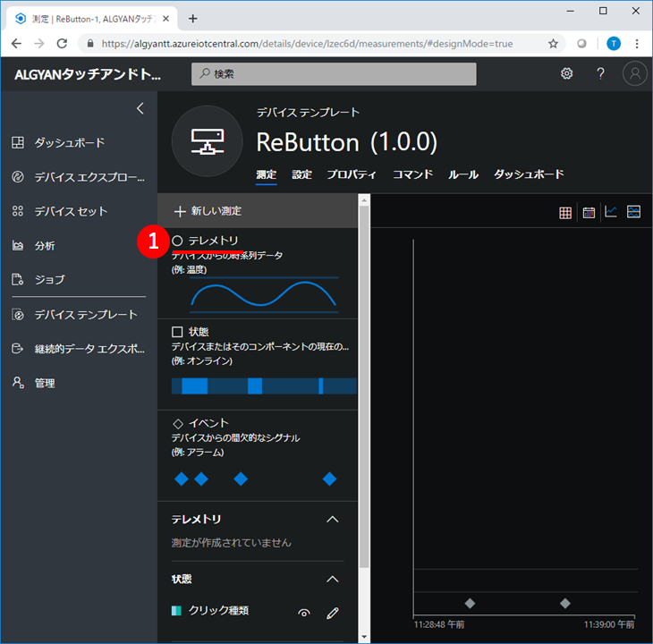
Task: Click the second event diamond on chart
Action: (565, 603)
